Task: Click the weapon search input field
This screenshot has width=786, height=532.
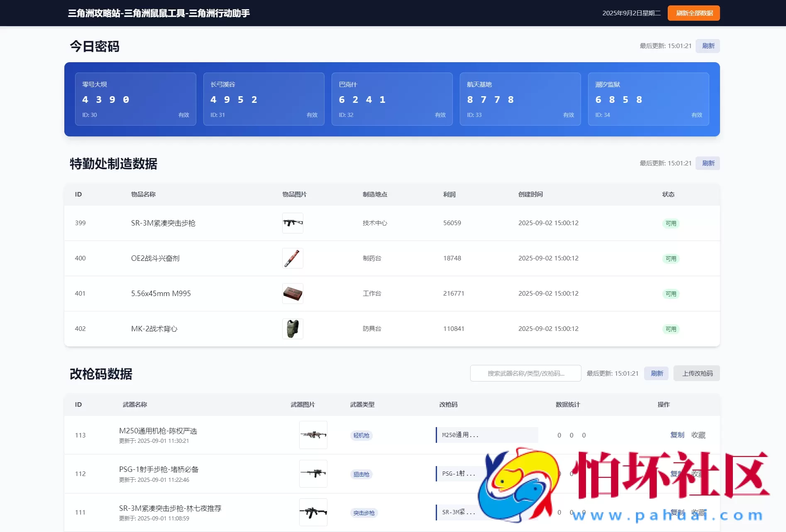Action: tap(525, 373)
